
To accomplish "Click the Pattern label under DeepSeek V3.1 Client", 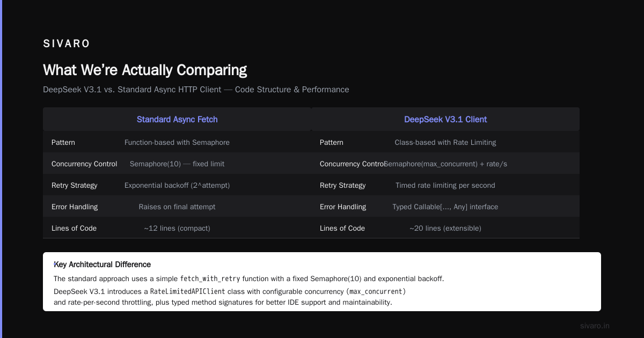I will pos(332,142).
